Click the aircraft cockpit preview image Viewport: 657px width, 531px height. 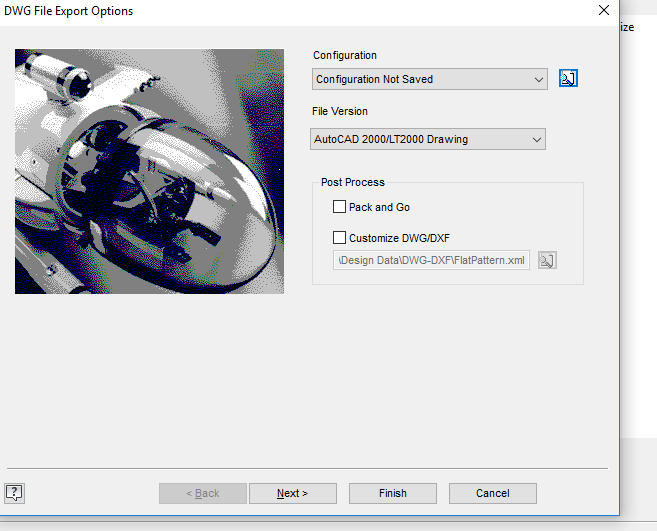(149, 171)
